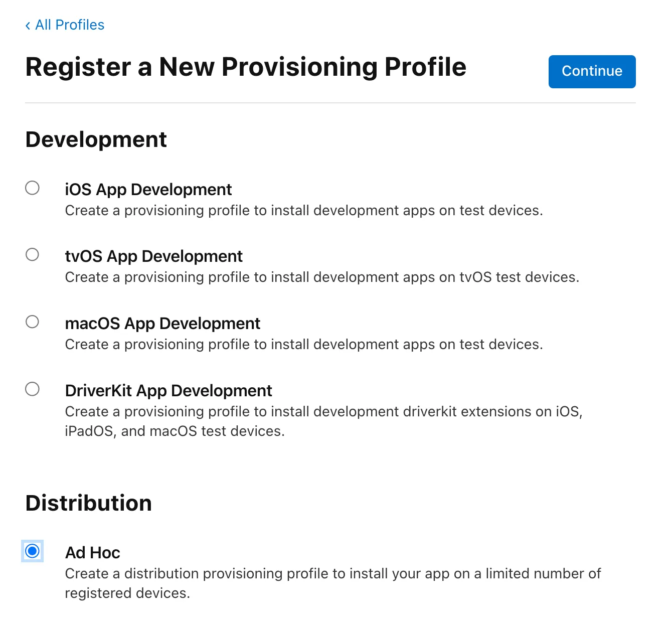The width and height of the screenshot is (672, 622).
Task: Click the description under iOS App Development
Action: (x=304, y=211)
